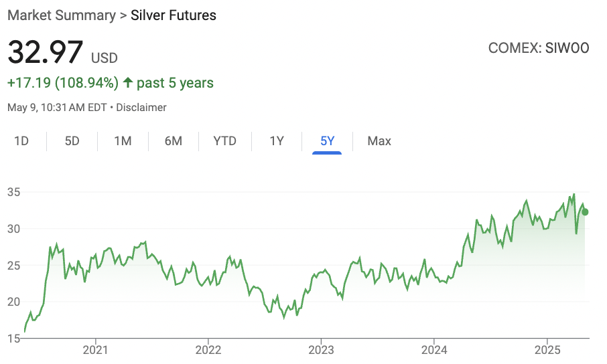Click the green current-price dot on chart
The width and height of the screenshot is (607, 364).
585,212
